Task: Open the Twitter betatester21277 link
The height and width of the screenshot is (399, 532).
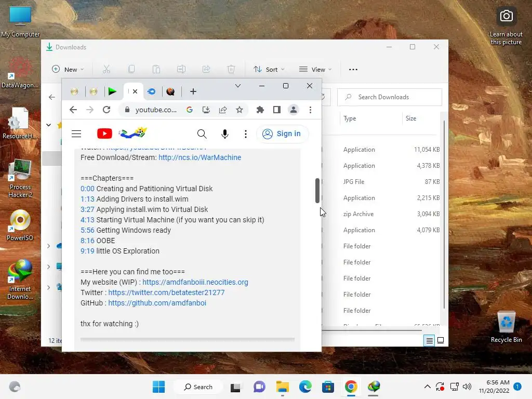Action: (166, 292)
